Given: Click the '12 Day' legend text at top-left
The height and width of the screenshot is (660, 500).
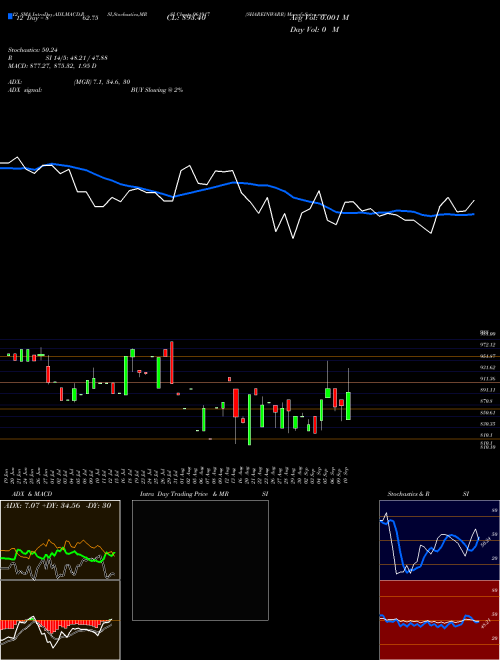Looking at the screenshot, I should pos(32,18).
